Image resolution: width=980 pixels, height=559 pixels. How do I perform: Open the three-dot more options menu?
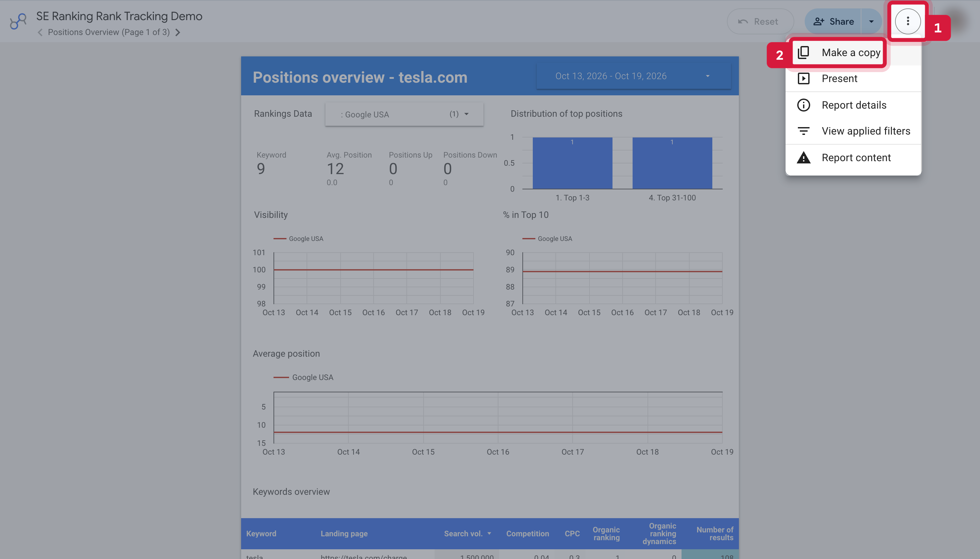907,21
